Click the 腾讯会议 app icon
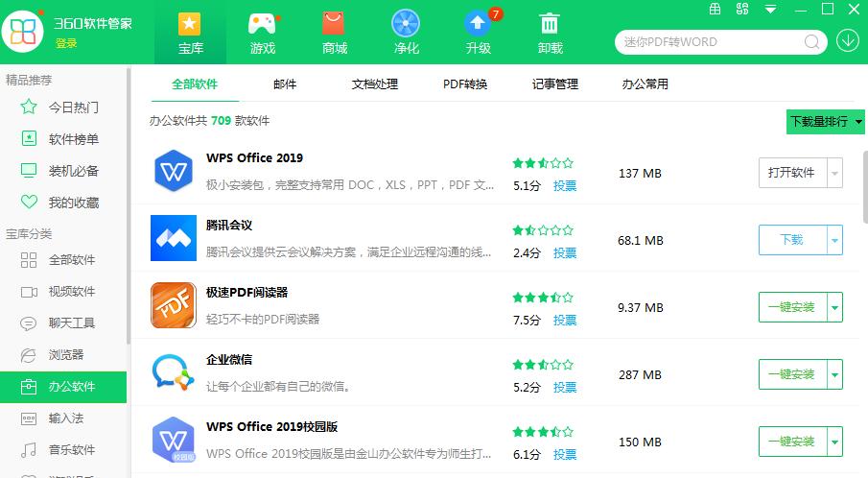 (174, 238)
